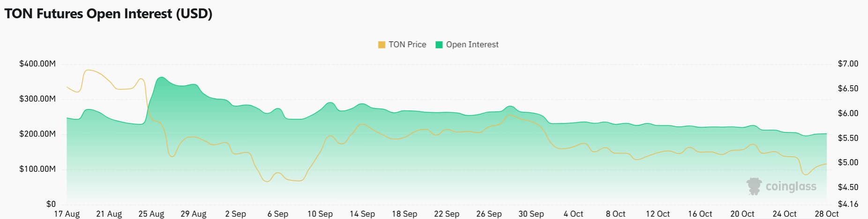Click the coinglass mascot logo icon
The width and height of the screenshot is (868, 219).
754,186
